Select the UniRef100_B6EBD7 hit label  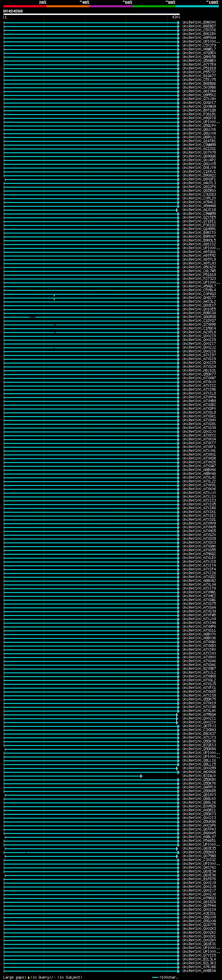point(199,26)
